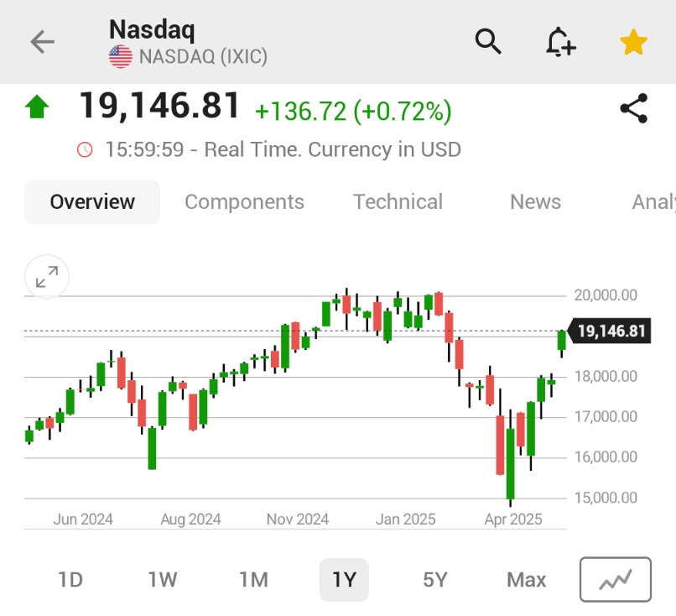Screen dimensions: 676x616
Task: Tap the 15,000.00 axis label
Action: coord(606,498)
